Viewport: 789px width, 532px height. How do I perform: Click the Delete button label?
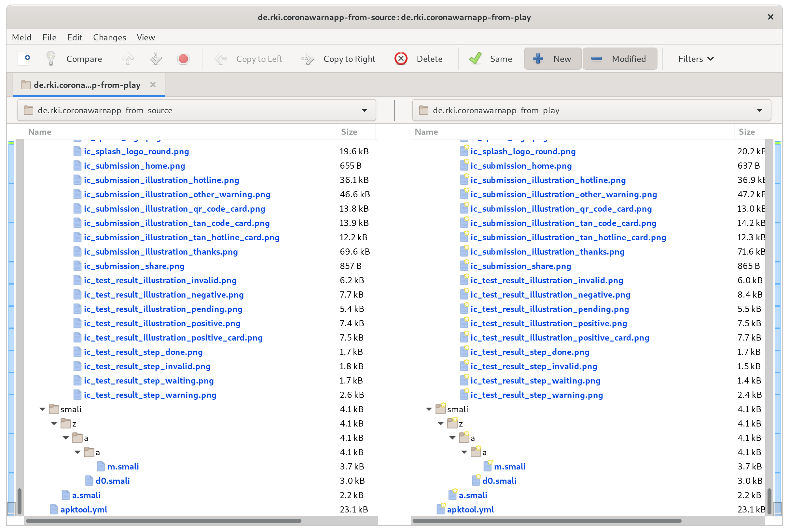click(x=429, y=59)
